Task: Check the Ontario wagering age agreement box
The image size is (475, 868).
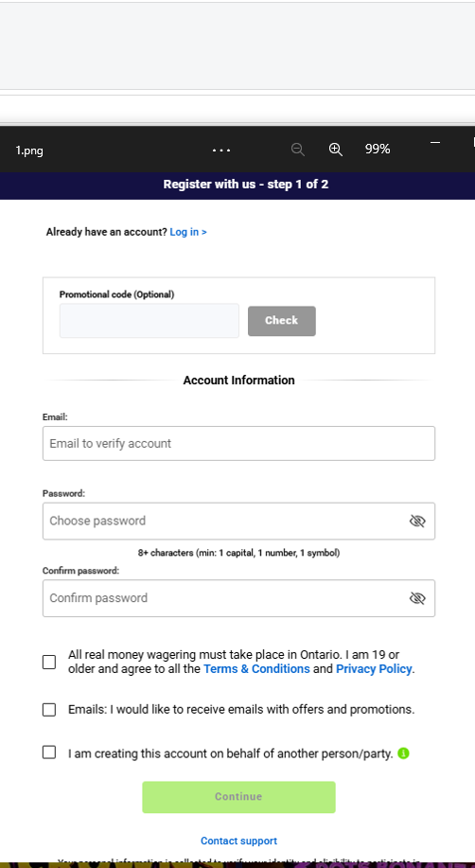Action: pyautogui.click(x=49, y=662)
